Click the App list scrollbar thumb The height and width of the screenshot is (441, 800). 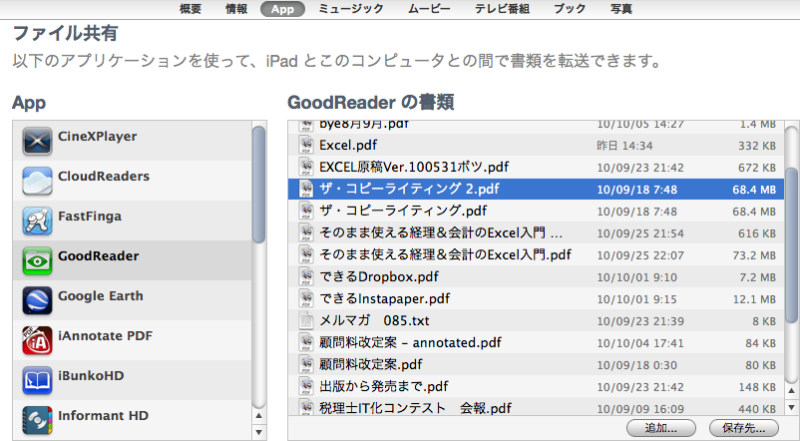pos(259,185)
